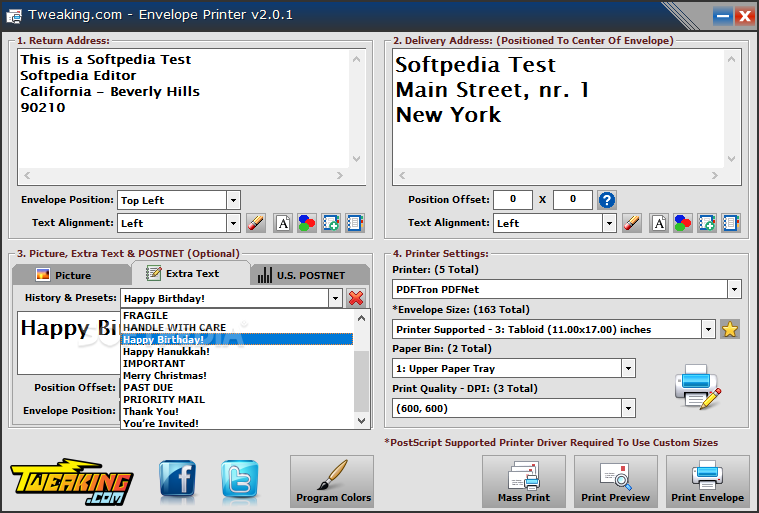
Task: Switch to the Picture tab
Action: coord(72,275)
